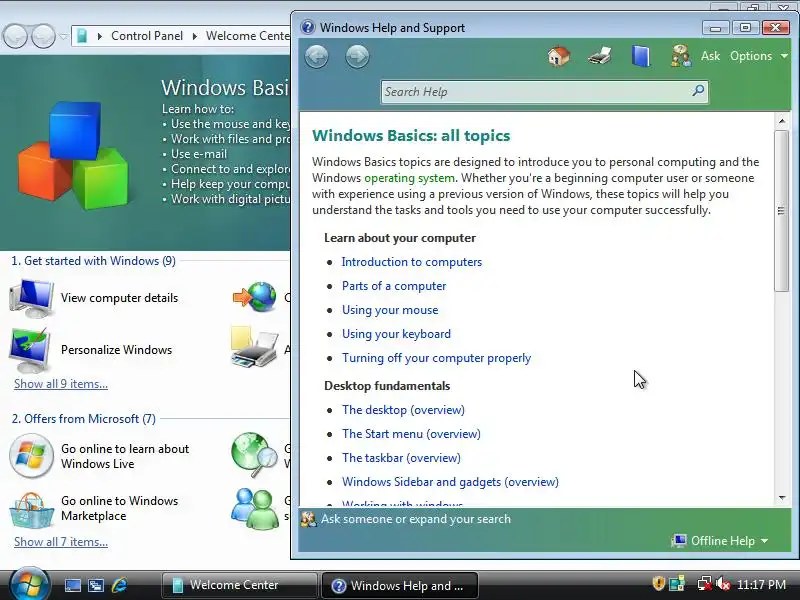Image resolution: width=800 pixels, height=600 pixels.
Task: Click the globe with orange arrow icon
Action: tap(255, 297)
